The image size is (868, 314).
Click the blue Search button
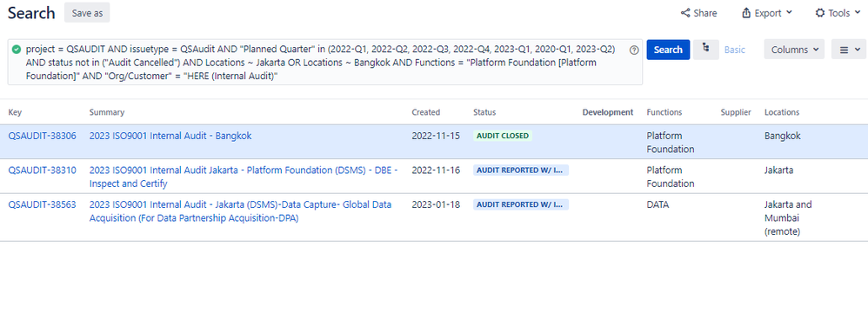668,50
